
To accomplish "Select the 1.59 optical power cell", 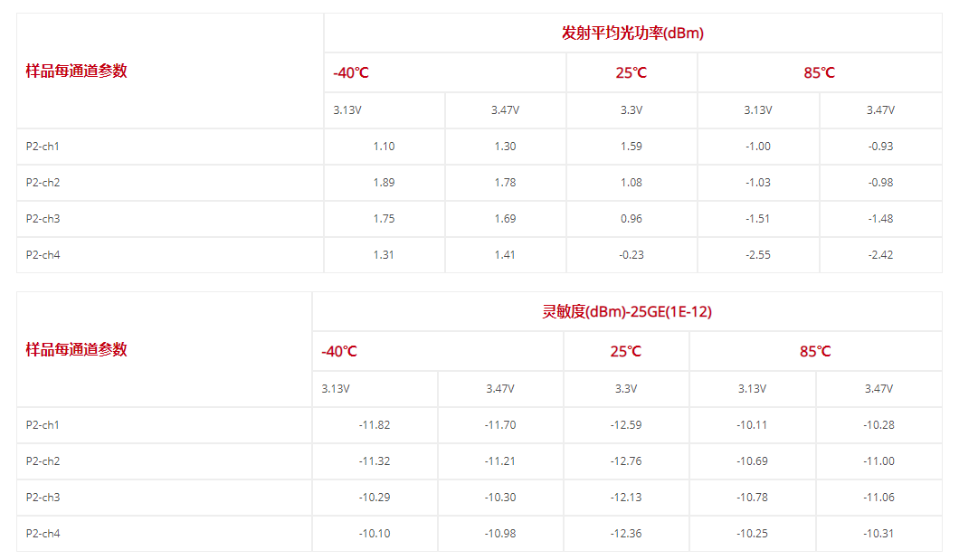I will 631,147.
